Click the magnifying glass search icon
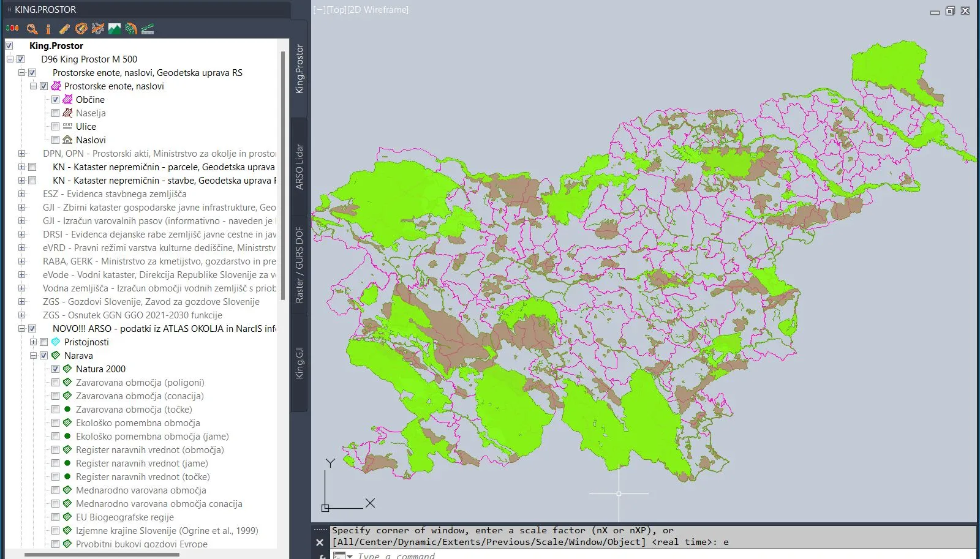Viewport: 980px width, 559px height. click(32, 29)
